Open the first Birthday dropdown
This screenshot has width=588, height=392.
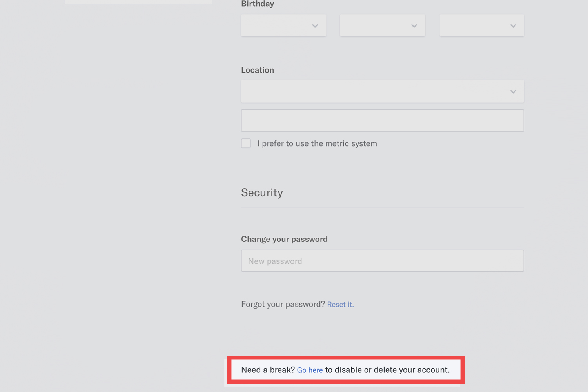pyautogui.click(x=283, y=26)
